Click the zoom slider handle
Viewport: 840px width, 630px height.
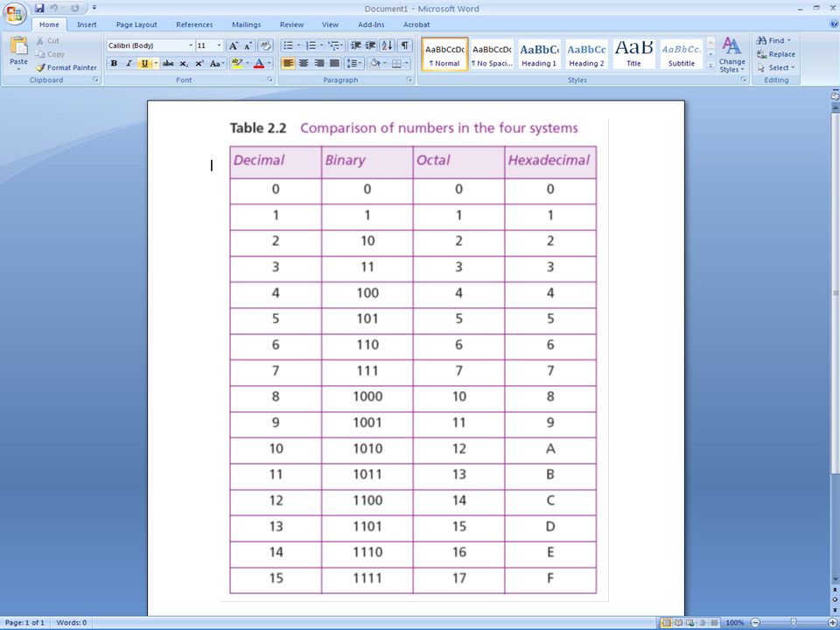pos(794,622)
